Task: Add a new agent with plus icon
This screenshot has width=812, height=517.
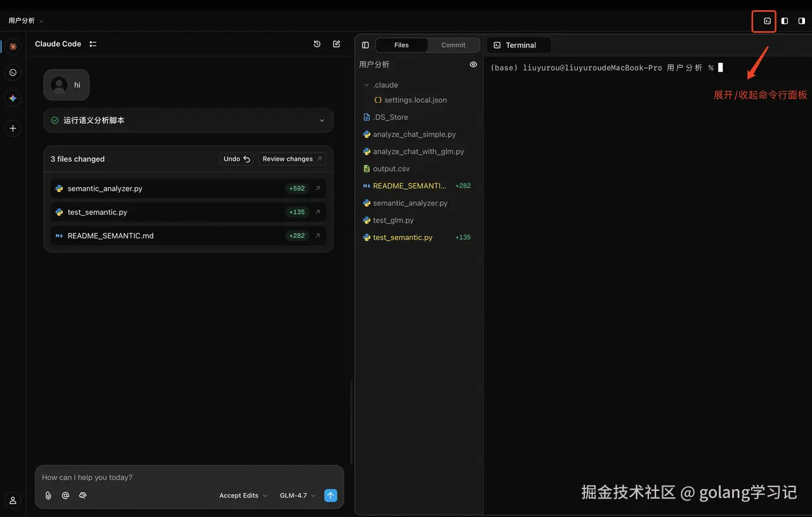Action: [13, 128]
